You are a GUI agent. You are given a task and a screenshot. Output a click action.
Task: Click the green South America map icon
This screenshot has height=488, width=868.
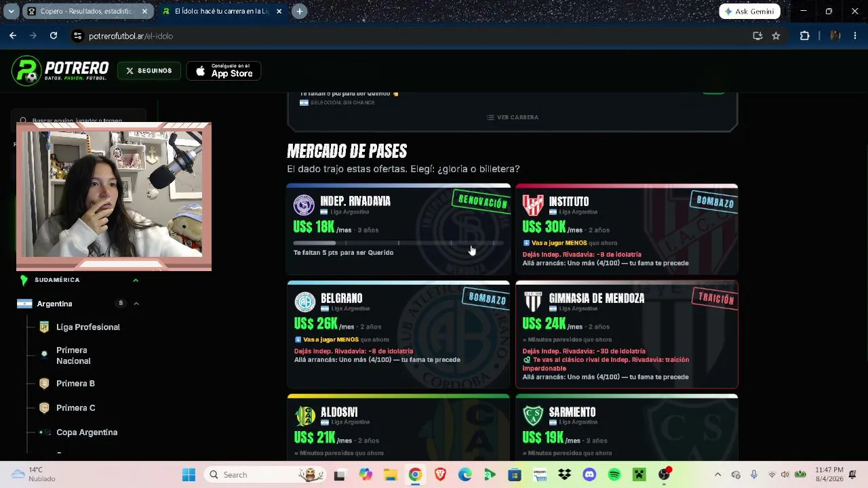point(24,280)
